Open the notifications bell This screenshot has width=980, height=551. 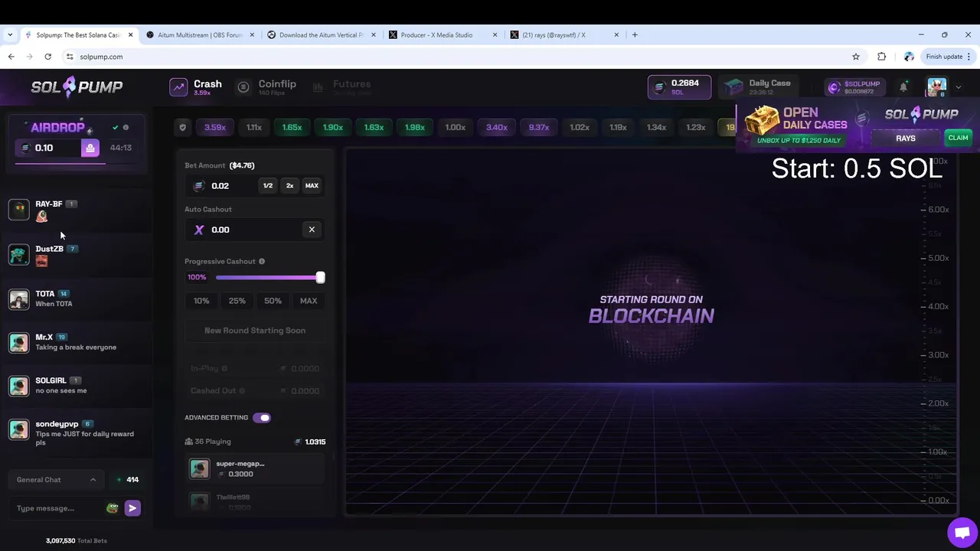(x=903, y=87)
